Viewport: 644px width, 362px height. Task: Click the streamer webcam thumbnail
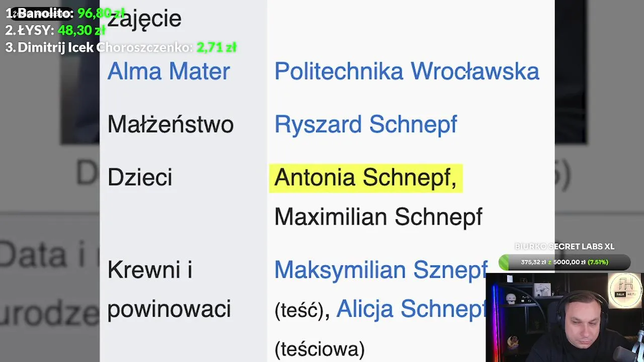565,317
